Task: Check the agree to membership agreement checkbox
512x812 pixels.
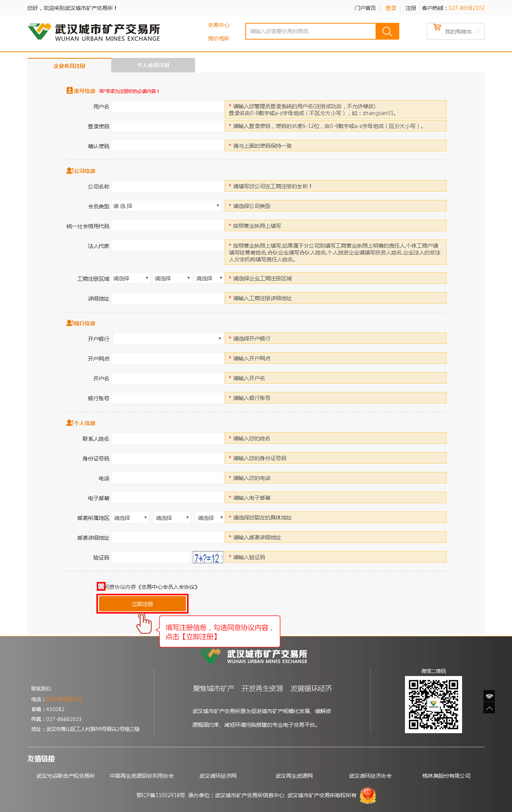Action: (x=101, y=587)
